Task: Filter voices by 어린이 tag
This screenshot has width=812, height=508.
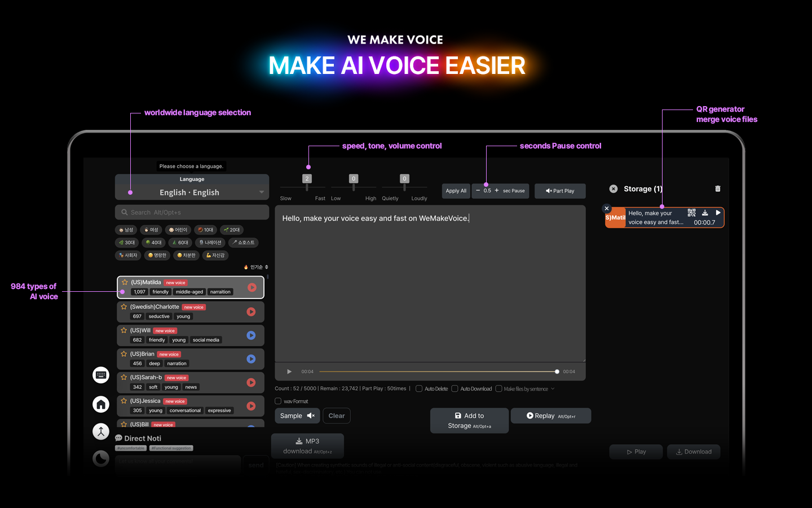Action: (178, 230)
